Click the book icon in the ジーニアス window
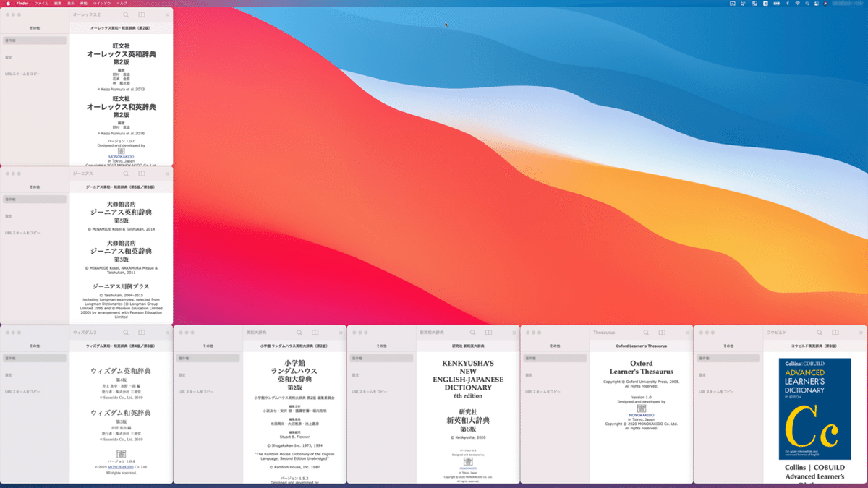The width and height of the screenshot is (868, 488). point(142,174)
